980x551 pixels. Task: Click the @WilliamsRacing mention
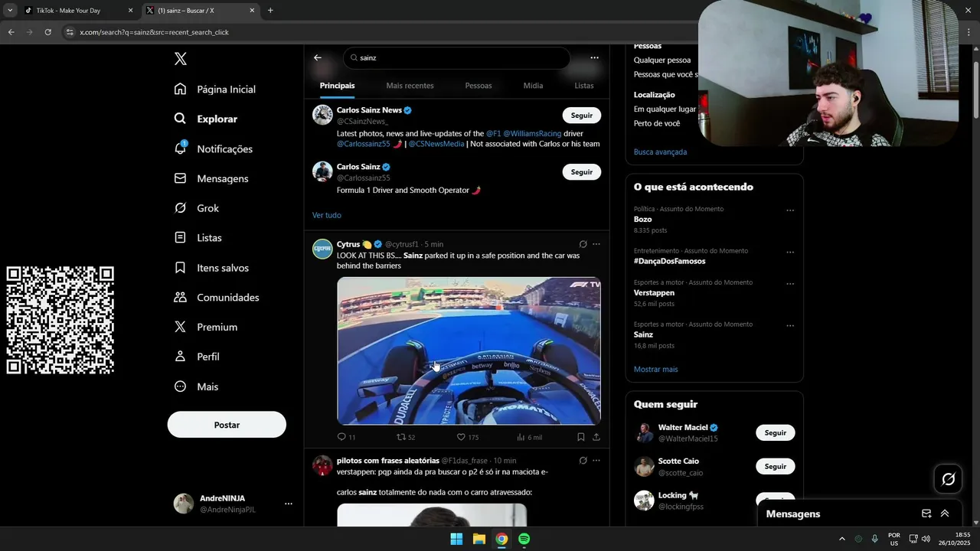(x=532, y=133)
